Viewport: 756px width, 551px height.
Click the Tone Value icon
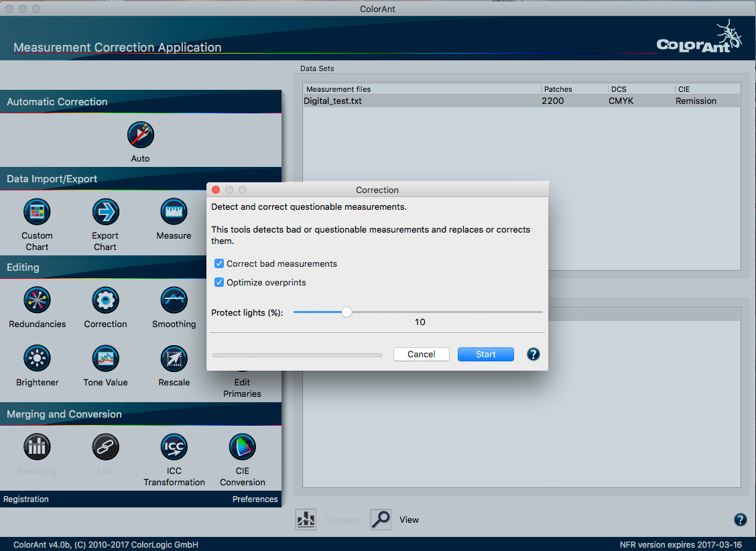(x=105, y=359)
